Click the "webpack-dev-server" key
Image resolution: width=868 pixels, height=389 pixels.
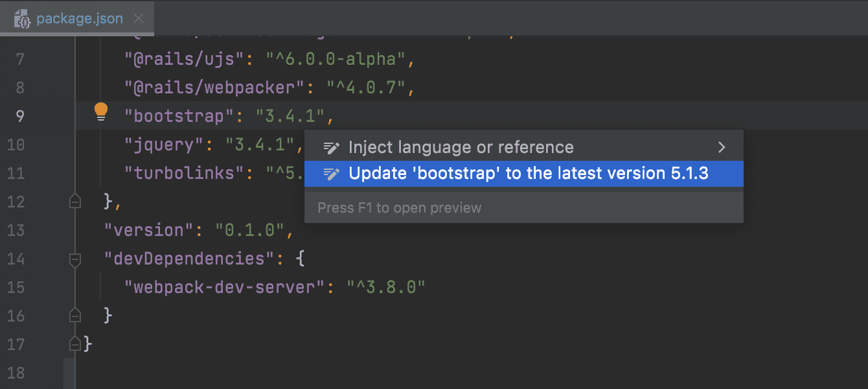click(x=224, y=287)
